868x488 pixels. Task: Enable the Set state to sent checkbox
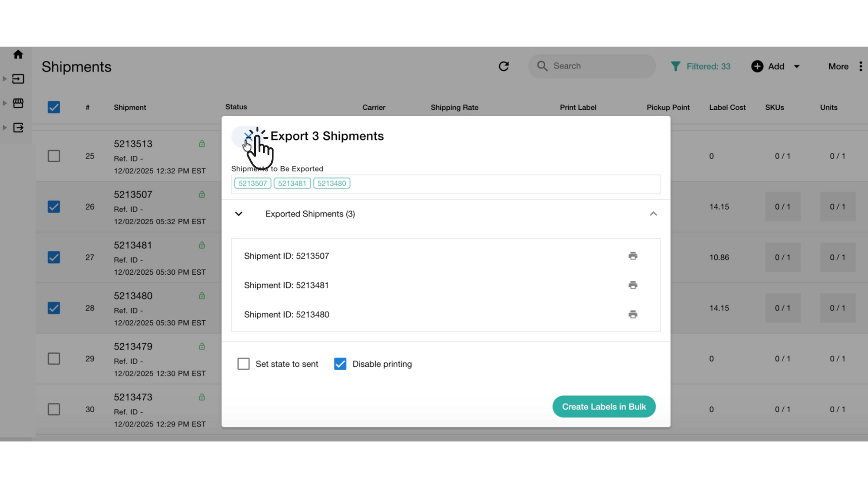coord(244,364)
